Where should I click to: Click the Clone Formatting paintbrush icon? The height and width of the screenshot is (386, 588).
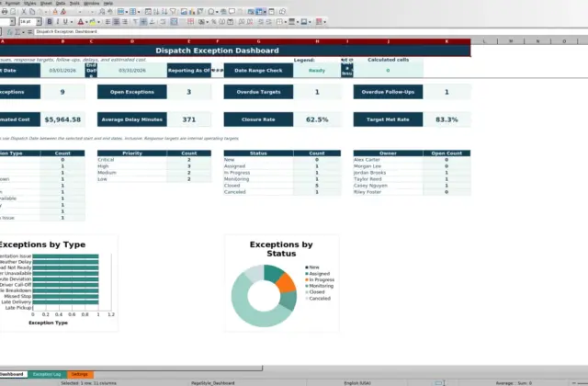pyautogui.click(x=55, y=12)
